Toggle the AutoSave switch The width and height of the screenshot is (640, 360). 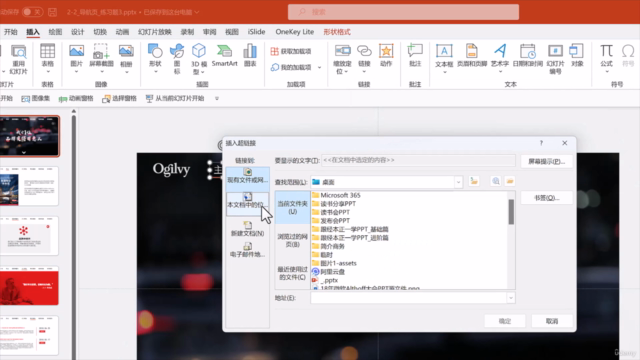pyautogui.click(x=32, y=12)
